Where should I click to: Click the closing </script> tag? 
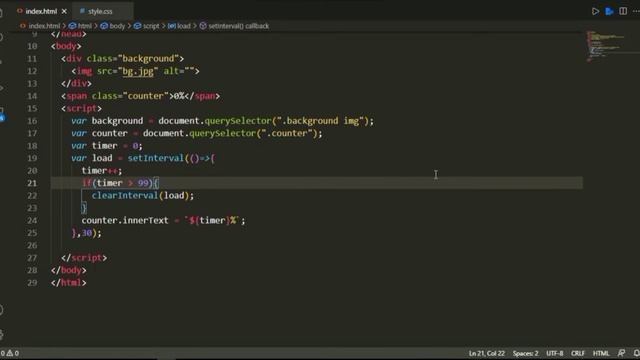click(84, 258)
